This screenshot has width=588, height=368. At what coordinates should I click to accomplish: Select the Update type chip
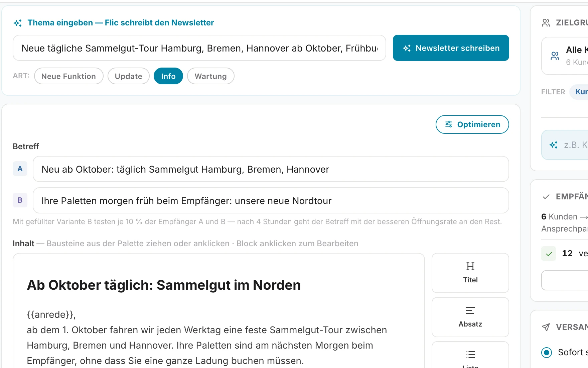tap(128, 76)
